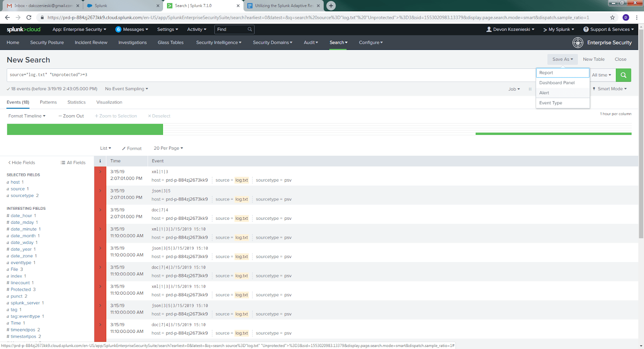The height and width of the screenshot is (349, 644).
Task: Click the green search magnifier button
Action: 623,75
